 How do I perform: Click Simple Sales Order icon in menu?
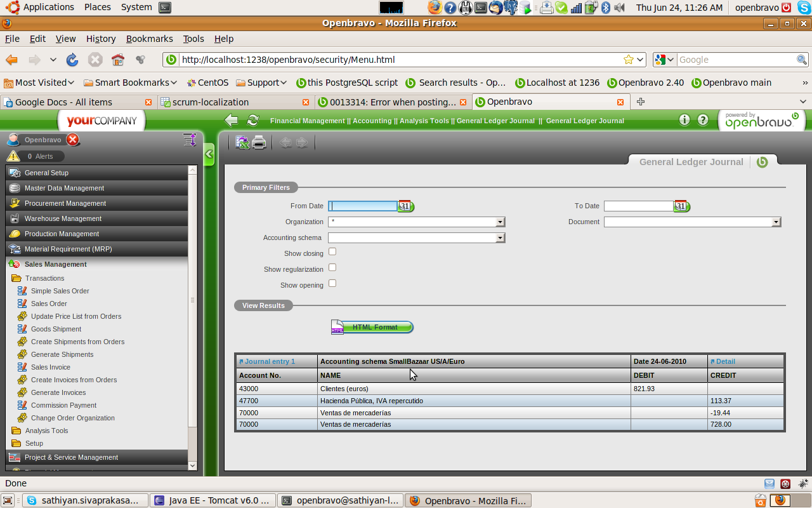click(x=22, y=291)
